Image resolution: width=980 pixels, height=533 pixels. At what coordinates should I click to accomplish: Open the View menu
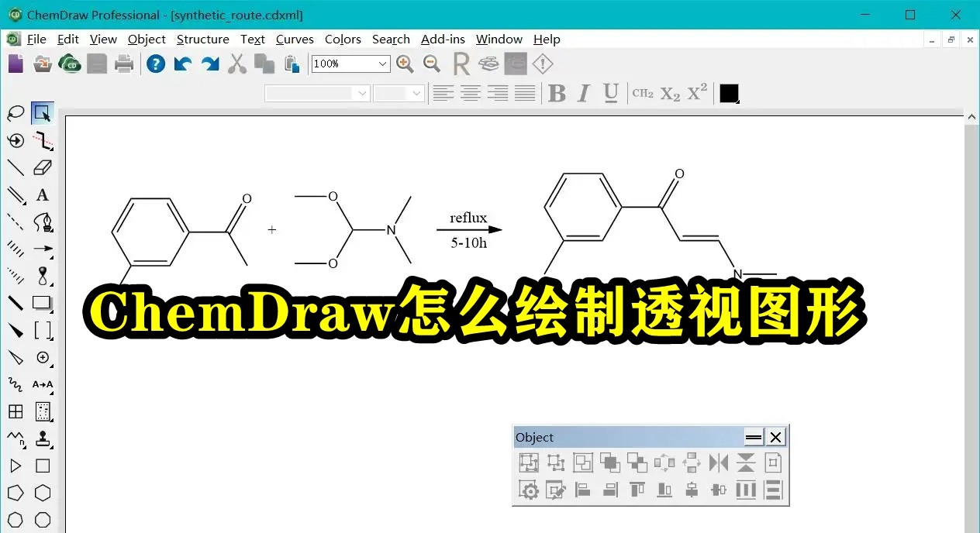click(x=103, y=39)
